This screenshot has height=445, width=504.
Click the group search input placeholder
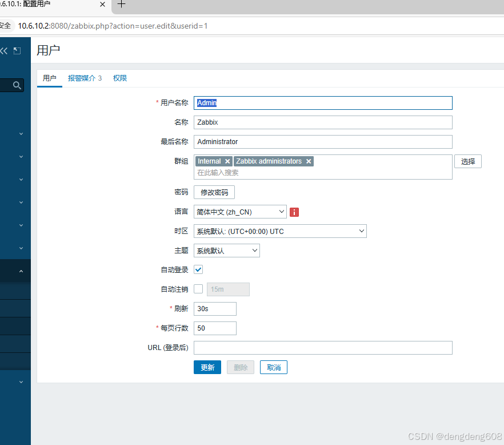(x=218, y=173)
